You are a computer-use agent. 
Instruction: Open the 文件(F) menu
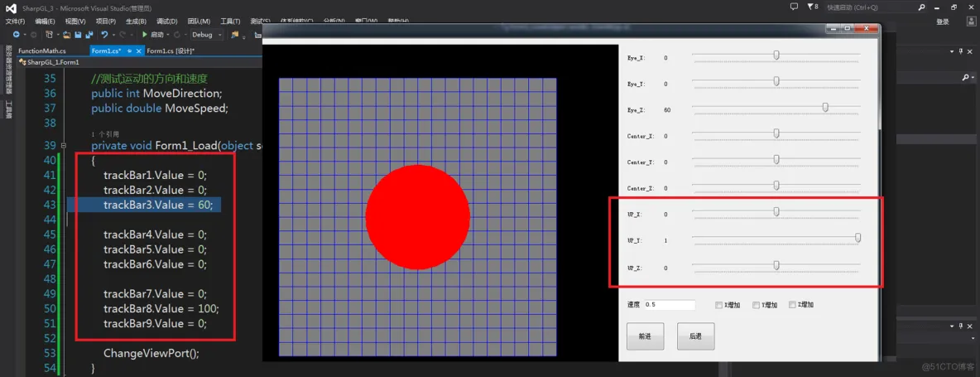click(15, 22)
